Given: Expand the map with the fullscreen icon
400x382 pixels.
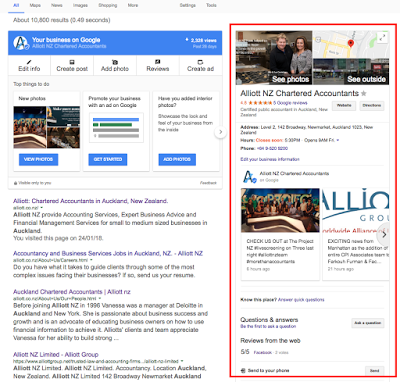Looking at the screenshot, I should pyautogui.click(x=383, y=37).
